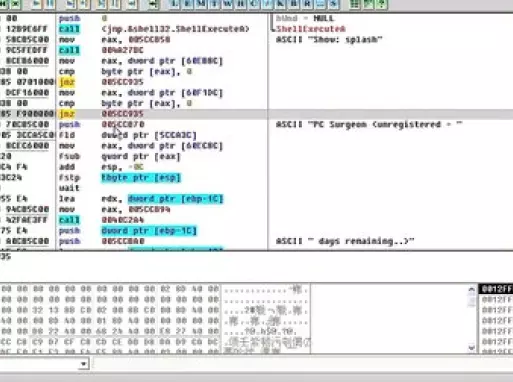Show Call stack via K button
Screen dimensions: 513x382
pyautogui.click(x=280, y=4)
